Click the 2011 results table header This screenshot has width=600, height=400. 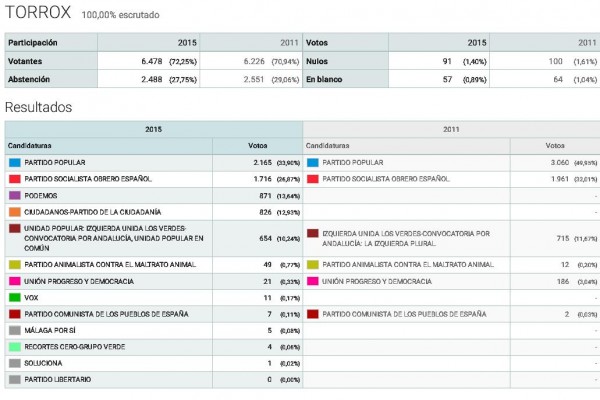[452, 129]
